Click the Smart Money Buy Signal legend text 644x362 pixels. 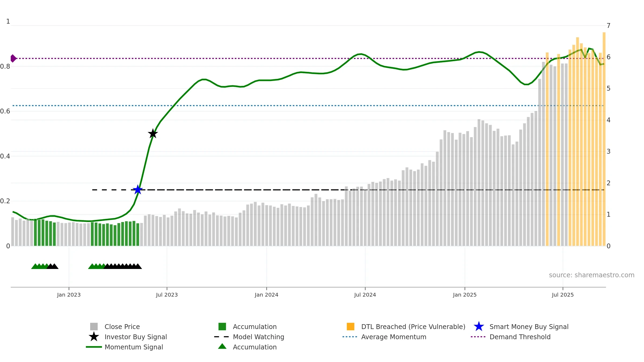click(x=529, y=327)
